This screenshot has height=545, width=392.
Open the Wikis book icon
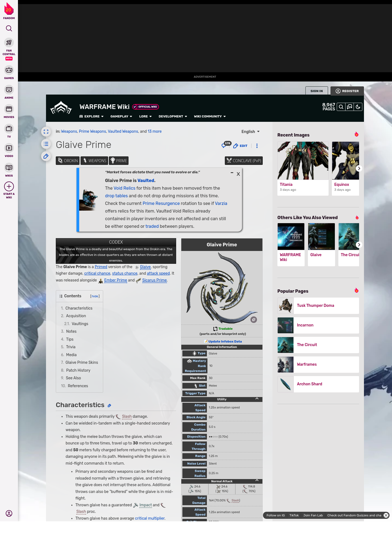tap(9, 168)
